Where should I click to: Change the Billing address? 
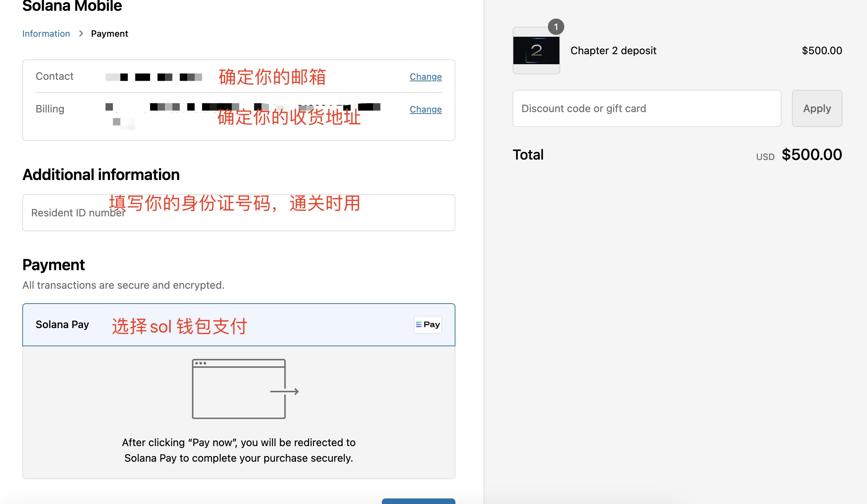[426, 109]
